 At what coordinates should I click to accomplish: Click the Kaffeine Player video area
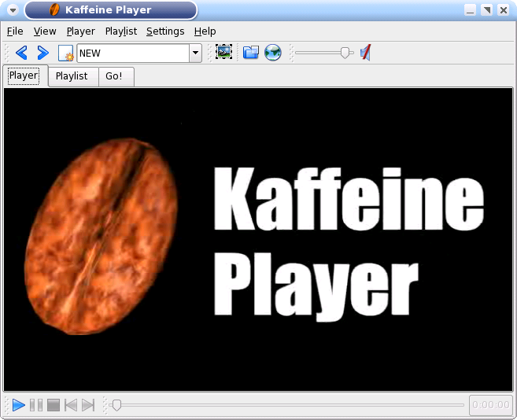(258, 239)
